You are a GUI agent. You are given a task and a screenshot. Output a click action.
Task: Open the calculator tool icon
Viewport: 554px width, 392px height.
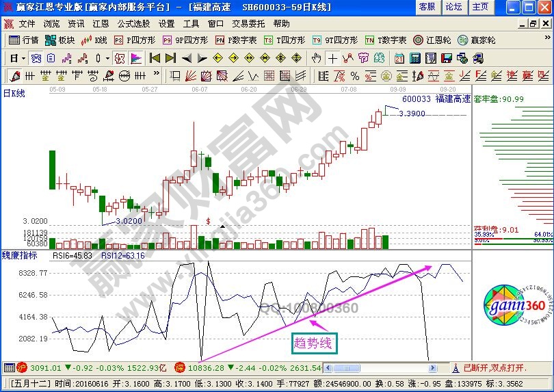pyautogui.click(x=414, y=58)
